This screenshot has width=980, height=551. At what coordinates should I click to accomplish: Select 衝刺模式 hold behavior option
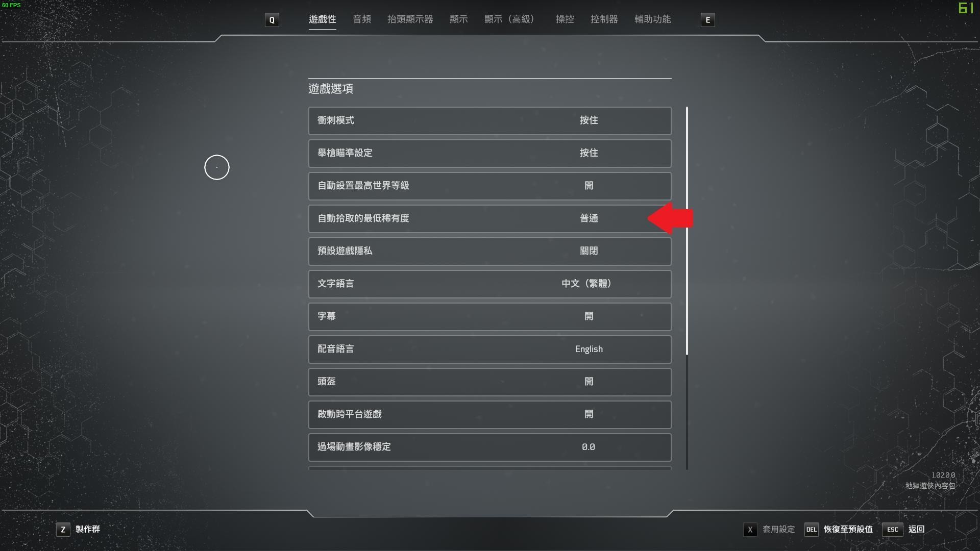coord(589,120)
